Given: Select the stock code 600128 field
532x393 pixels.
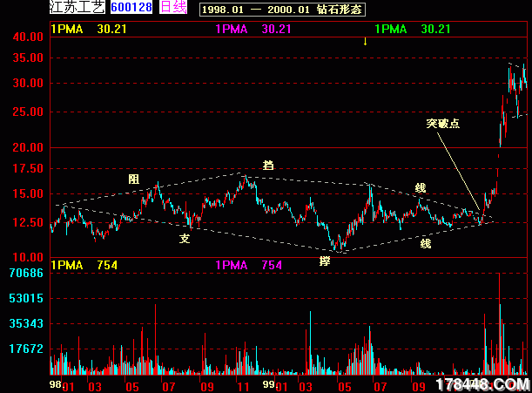Looking at the screenshot, I should (x=132, y=8).
